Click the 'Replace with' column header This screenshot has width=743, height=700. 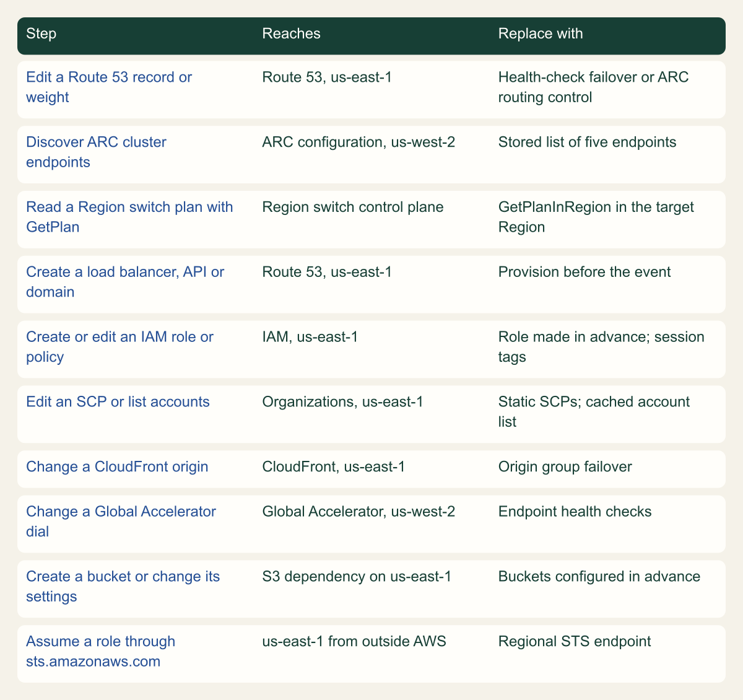[541, 33]
